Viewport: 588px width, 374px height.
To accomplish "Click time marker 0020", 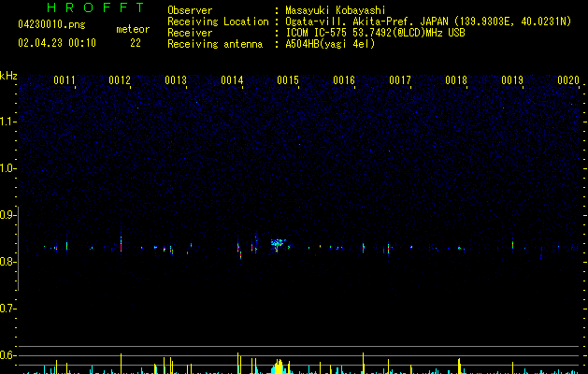I will 568,80.
